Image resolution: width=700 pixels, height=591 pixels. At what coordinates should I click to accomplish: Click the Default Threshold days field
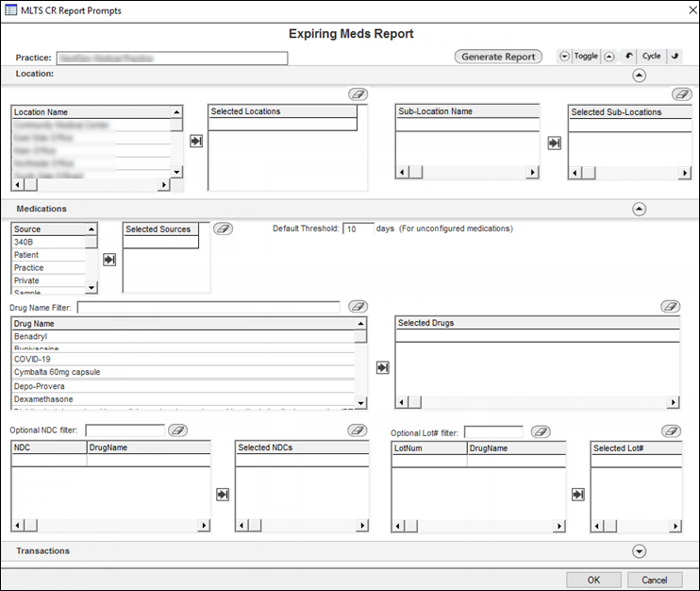[x=358, y=228]
